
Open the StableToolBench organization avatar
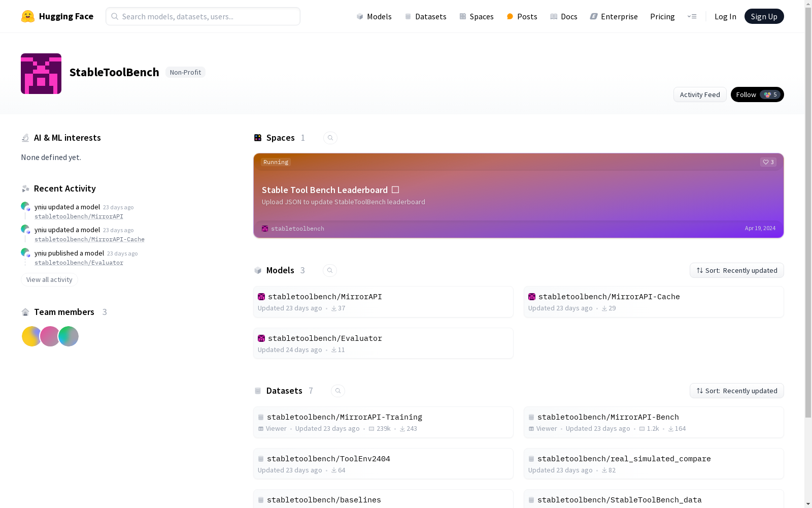41,74
